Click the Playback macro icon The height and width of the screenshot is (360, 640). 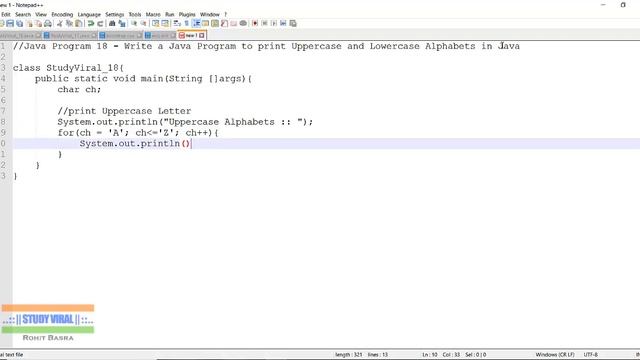click(x=273, y=23)
